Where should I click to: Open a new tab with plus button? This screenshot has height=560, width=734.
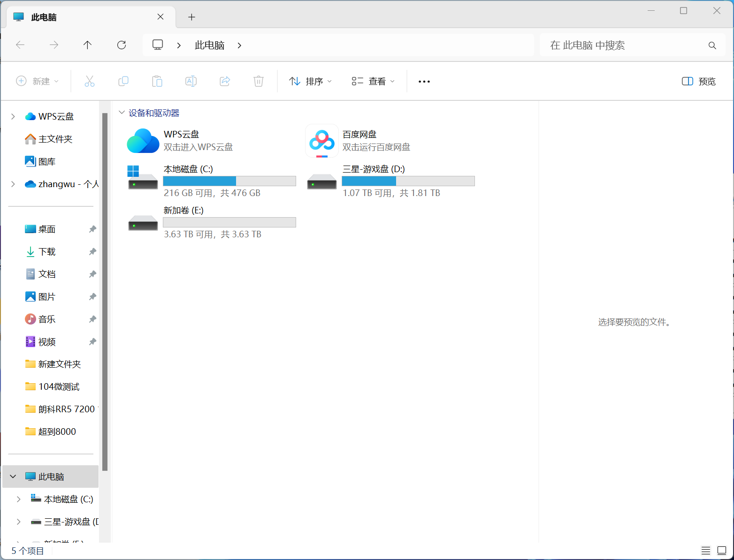(191, 17)
